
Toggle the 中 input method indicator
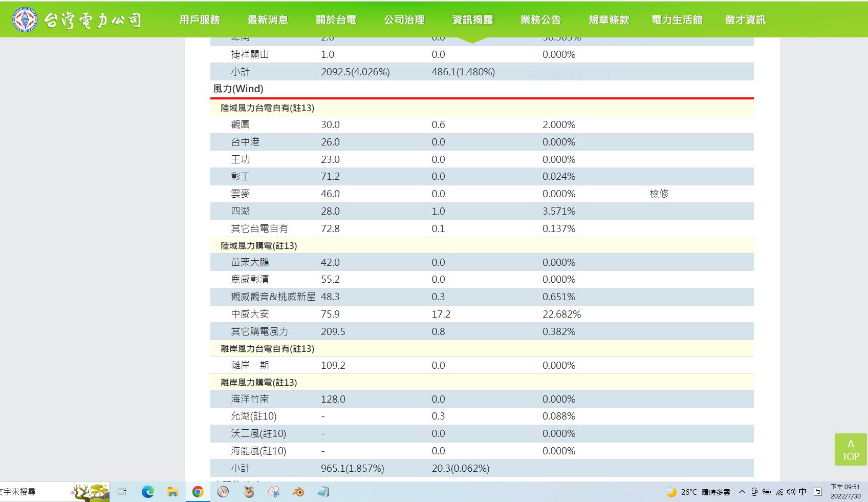[802, 492]
